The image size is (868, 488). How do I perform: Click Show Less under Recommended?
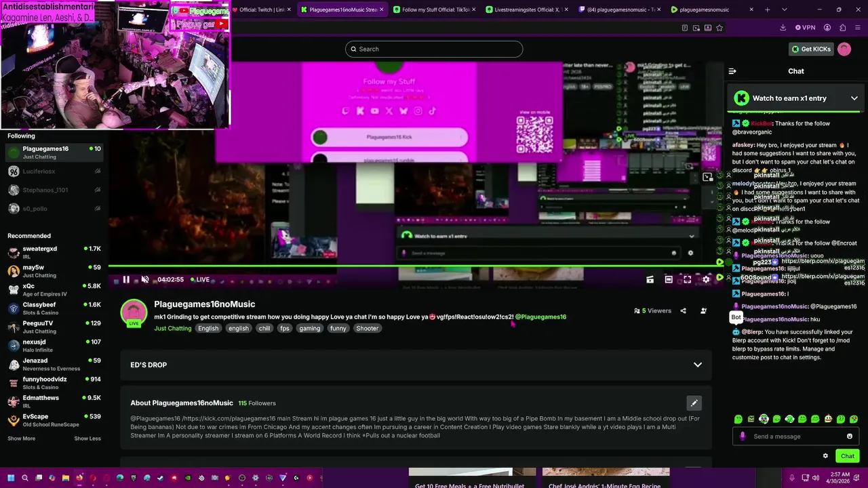coord(87,439)
